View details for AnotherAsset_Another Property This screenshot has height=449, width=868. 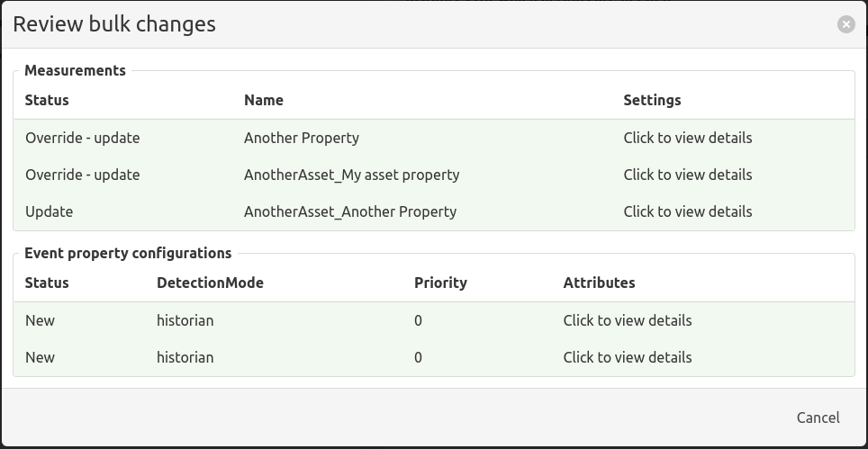(x=688, y=211)
